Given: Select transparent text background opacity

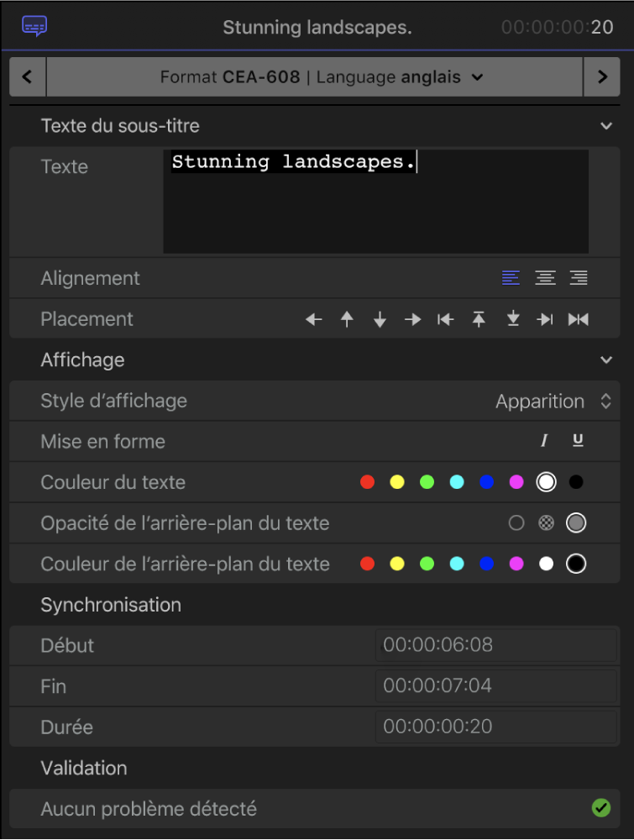Looking at the screenshot, I should tap(516, 523).
